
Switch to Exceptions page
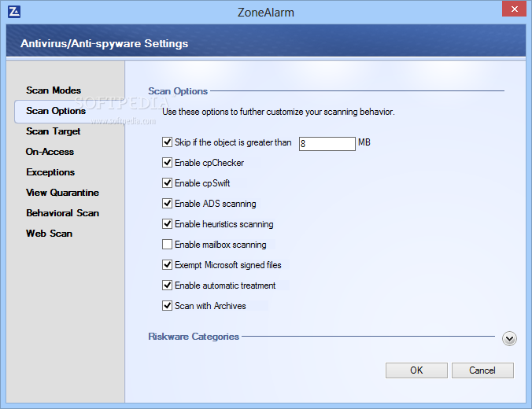50,172
